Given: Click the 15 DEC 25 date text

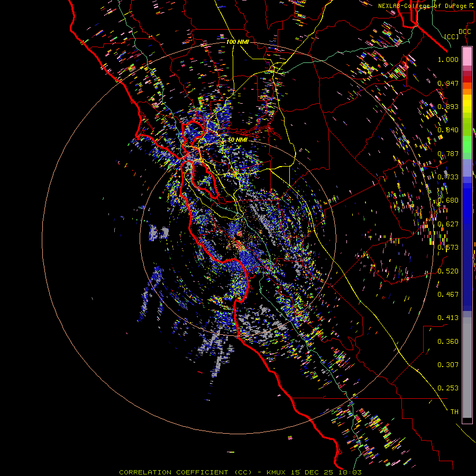Looking at the screenshot, I should coord(312,472).
